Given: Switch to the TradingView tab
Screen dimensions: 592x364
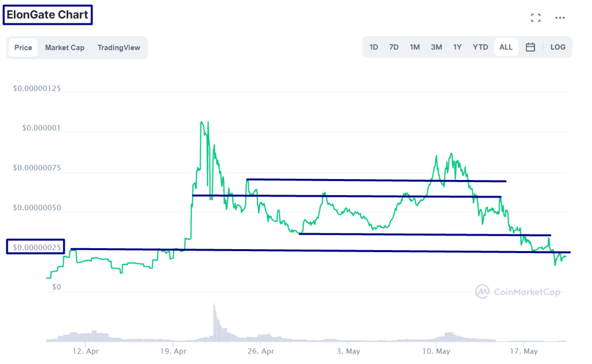Looking at the screenshot, I should 119,48.
